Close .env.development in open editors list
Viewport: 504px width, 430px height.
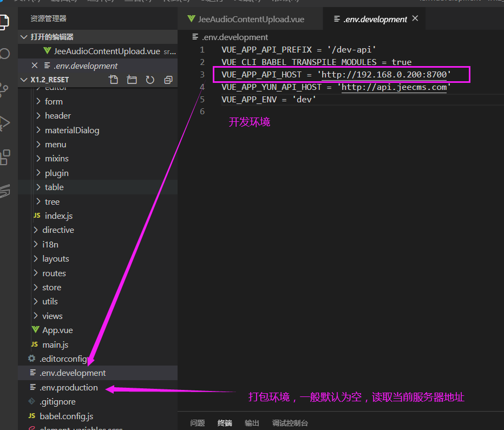35,66
